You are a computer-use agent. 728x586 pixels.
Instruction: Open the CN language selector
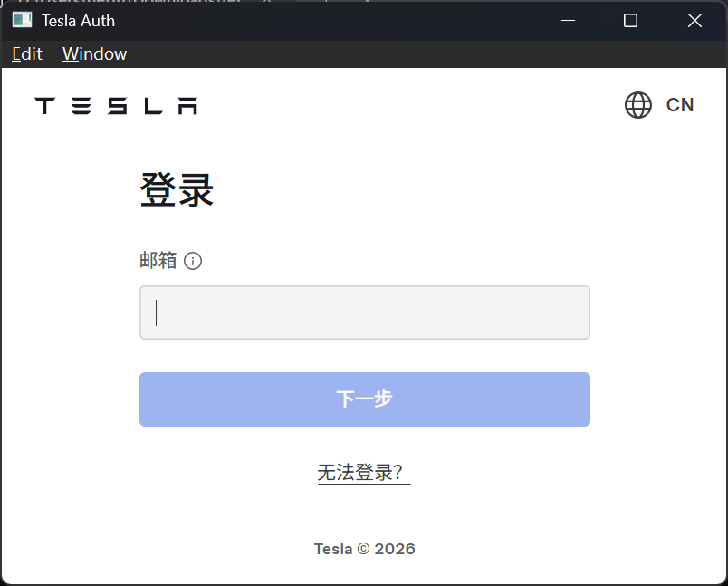point(679,105)
